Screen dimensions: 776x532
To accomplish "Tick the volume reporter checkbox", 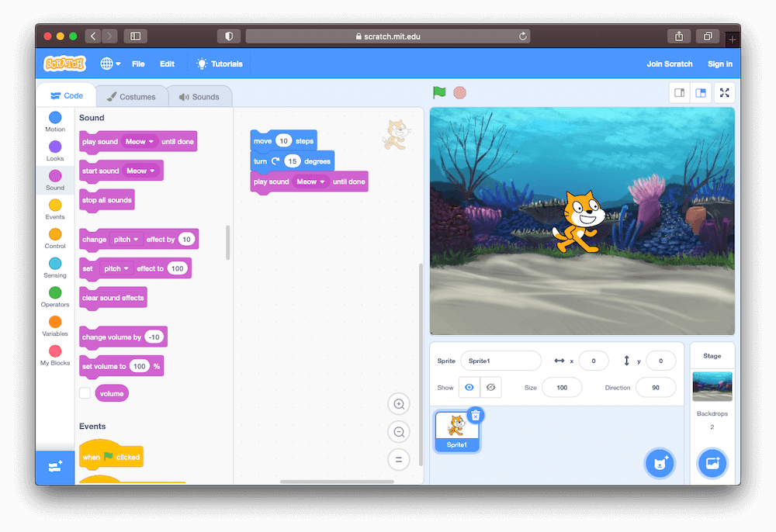I will coord(85,393).
